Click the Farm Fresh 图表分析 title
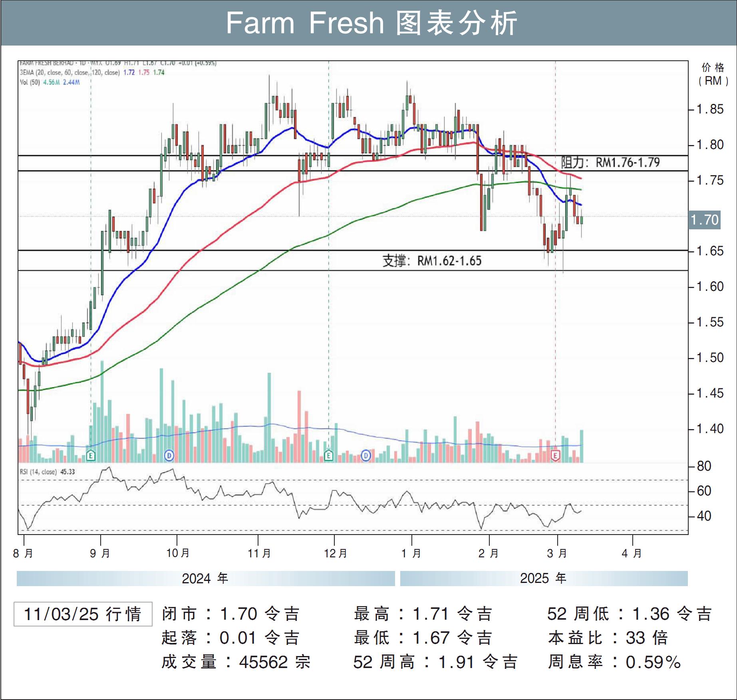This screenshot has width=737, height=700. coord(371,23)
